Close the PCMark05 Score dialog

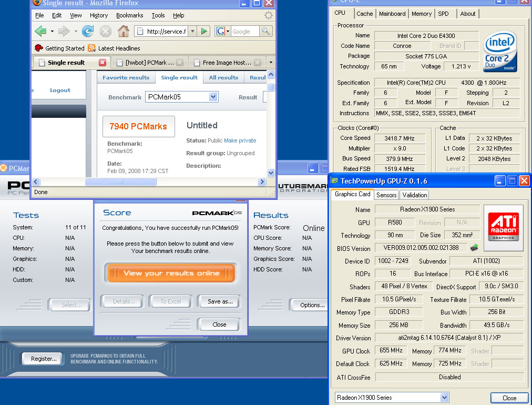pyautogui.click(x=219, y=324)
